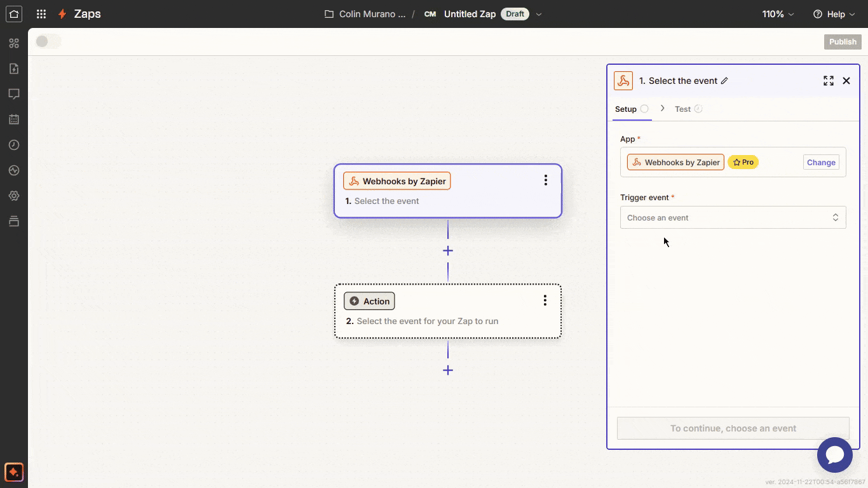Click the Help question mark icon
This screenshot has width=868, height=488.
(818, 14)
